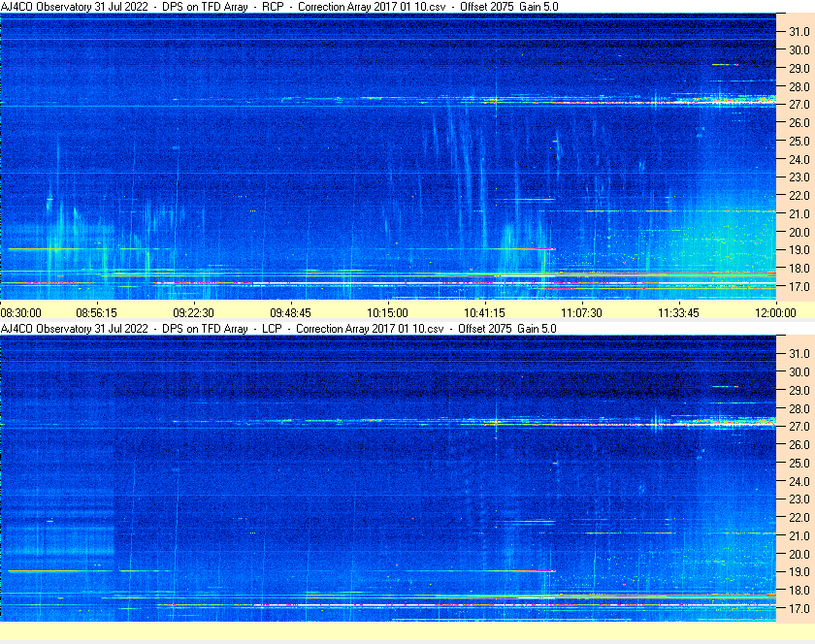
Task: Pick the 21.0 tick label beside LCP plot
Action: [799, 535]
